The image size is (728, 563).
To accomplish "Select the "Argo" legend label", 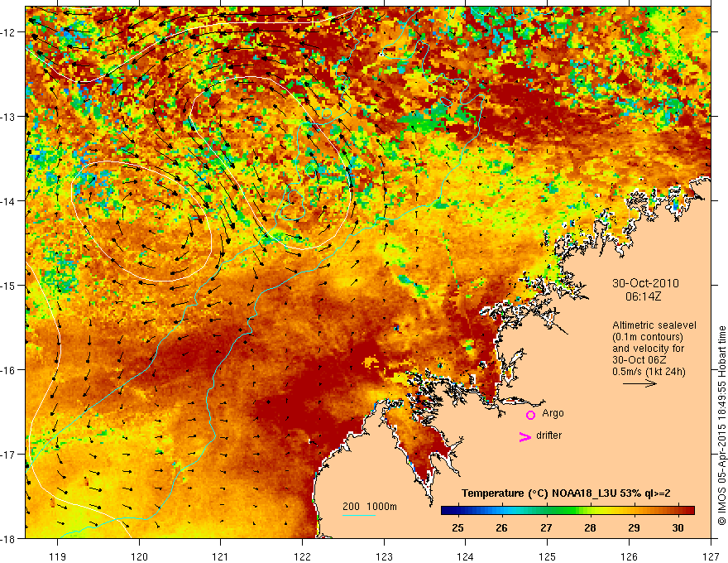I will pyautogui.click(x=553, y=413).
